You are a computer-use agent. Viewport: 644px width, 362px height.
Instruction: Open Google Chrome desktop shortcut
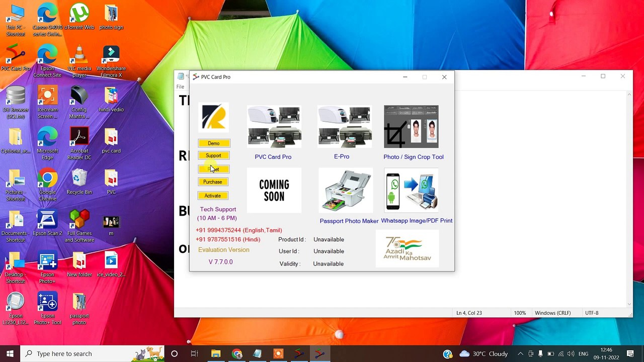47,185
